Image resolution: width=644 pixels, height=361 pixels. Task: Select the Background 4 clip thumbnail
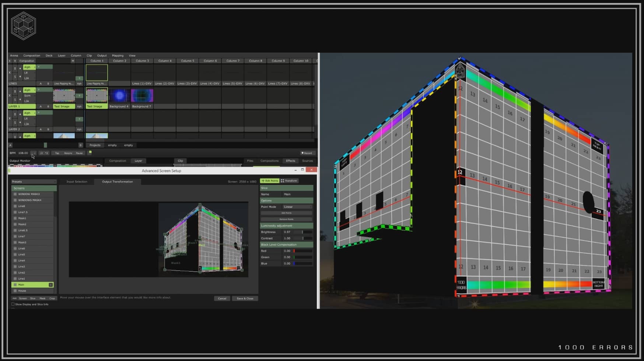click(x=119, y=96)
